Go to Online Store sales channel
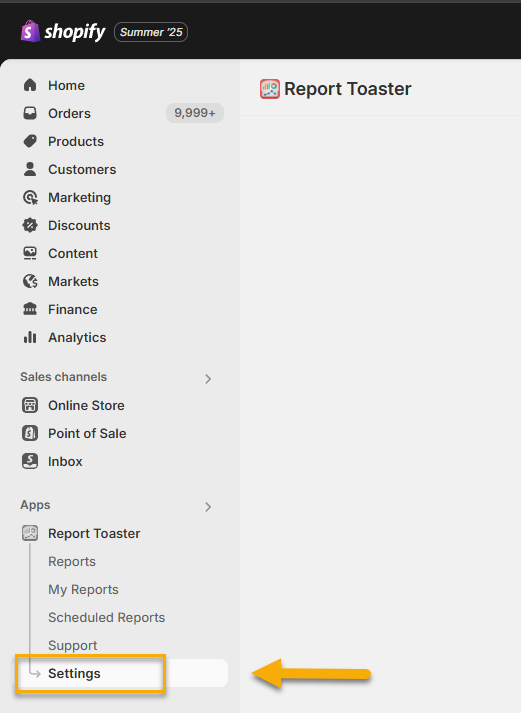Viewport: 521px width, 713px height. [86, 405]
